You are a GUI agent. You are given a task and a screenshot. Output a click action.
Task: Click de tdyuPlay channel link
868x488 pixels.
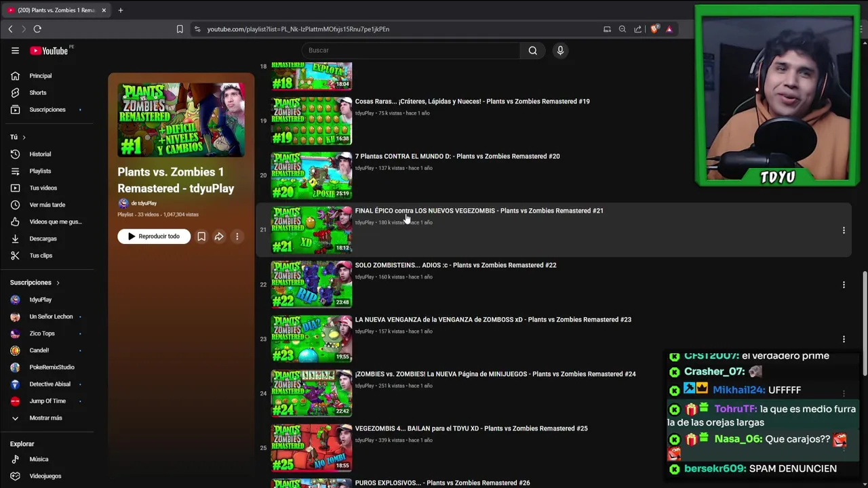pyautogui.click(x=143, y=203)
